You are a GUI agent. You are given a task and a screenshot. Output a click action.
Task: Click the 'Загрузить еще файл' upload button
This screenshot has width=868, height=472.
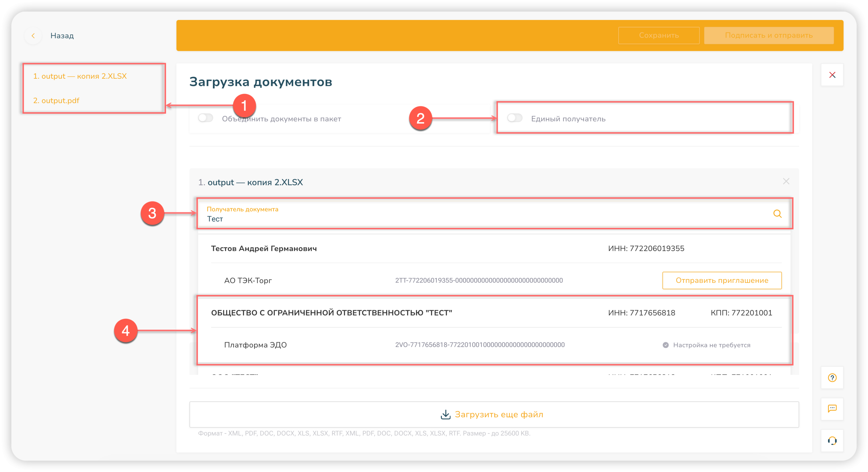pos(499,414)
